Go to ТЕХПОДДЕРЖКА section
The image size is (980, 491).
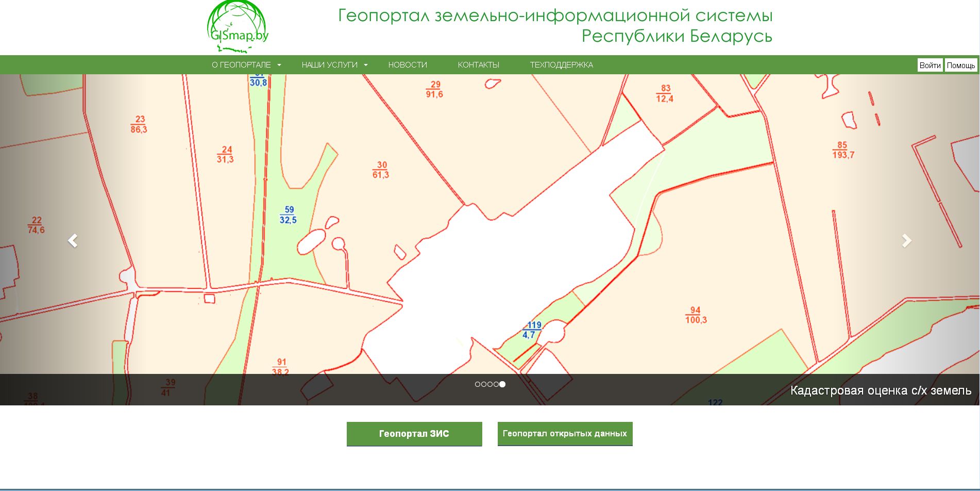tap(561, 65)
